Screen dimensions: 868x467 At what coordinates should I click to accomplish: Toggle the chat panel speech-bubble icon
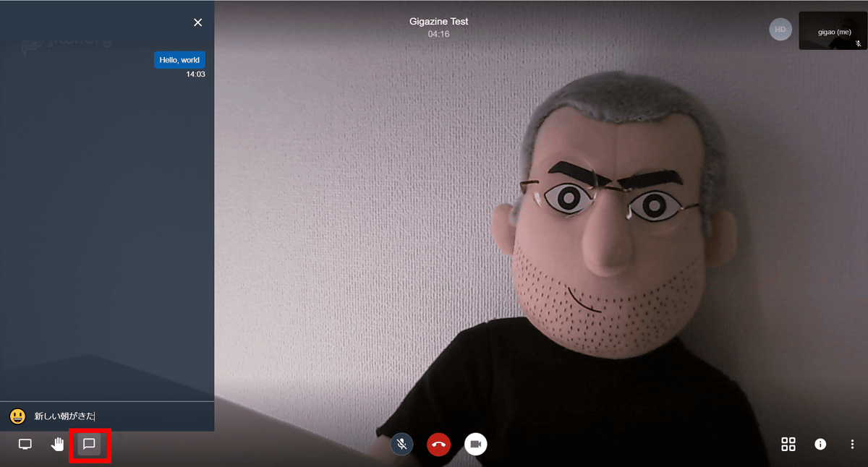click(x=90, y=444)
